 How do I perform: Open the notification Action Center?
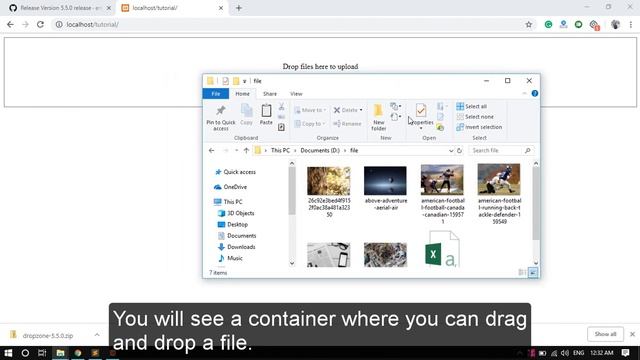tap(625, 353)
